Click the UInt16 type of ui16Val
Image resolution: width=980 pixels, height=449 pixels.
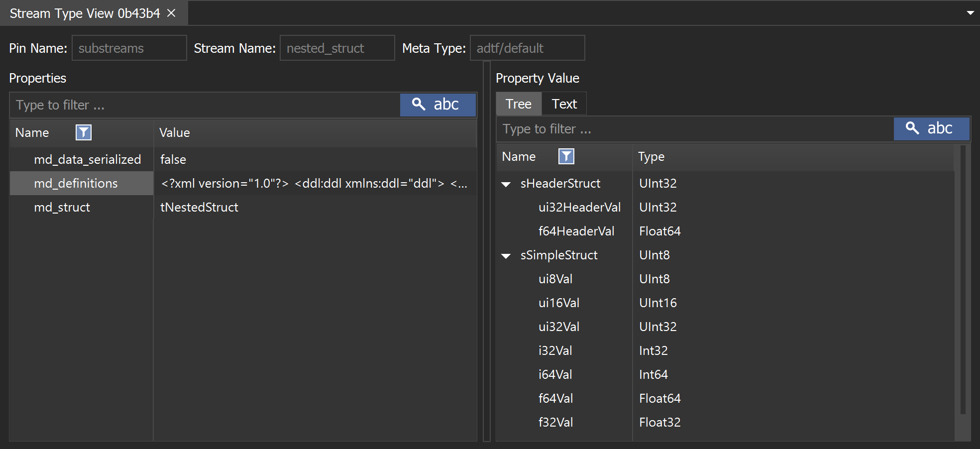658,303
